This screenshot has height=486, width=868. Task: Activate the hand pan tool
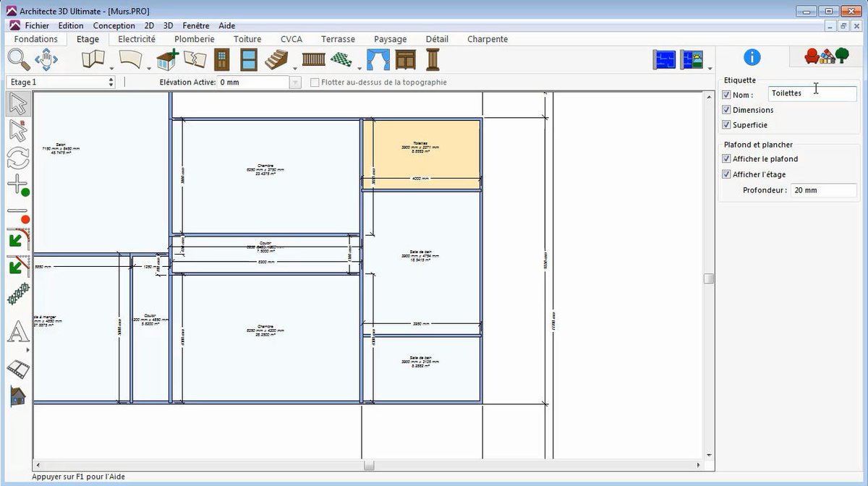(x=46, y=59)
